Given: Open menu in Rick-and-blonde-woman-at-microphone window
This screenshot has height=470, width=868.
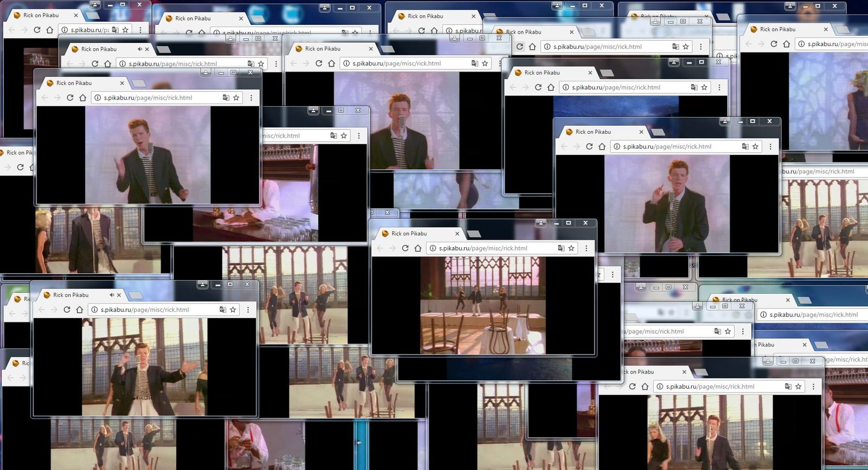Looking at the screenshot, I should click(x=813, y=387).
